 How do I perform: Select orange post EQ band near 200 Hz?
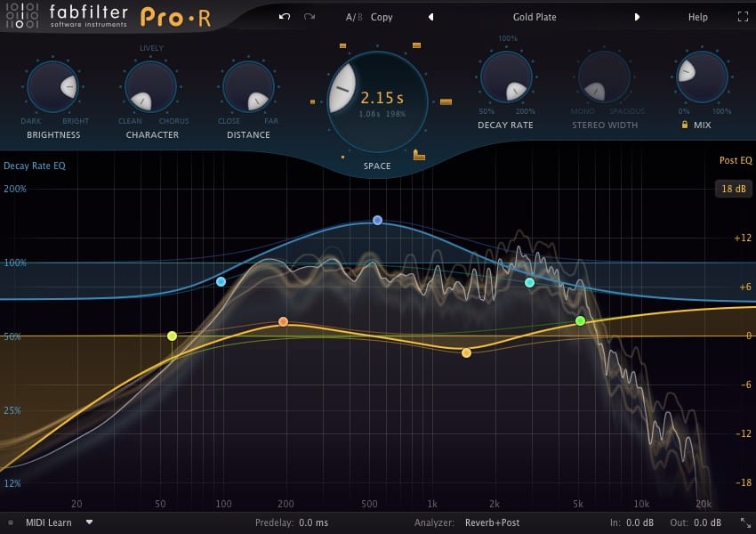point(283,322)
